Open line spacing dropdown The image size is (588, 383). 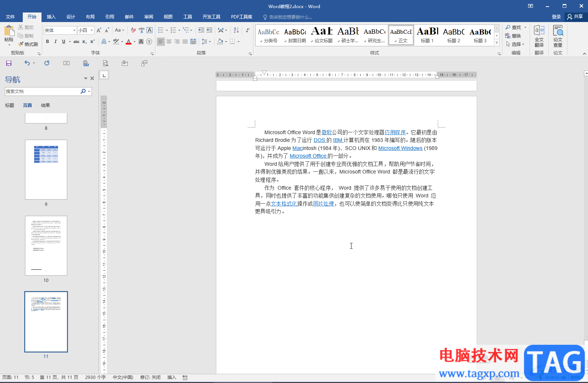point(206,42)
